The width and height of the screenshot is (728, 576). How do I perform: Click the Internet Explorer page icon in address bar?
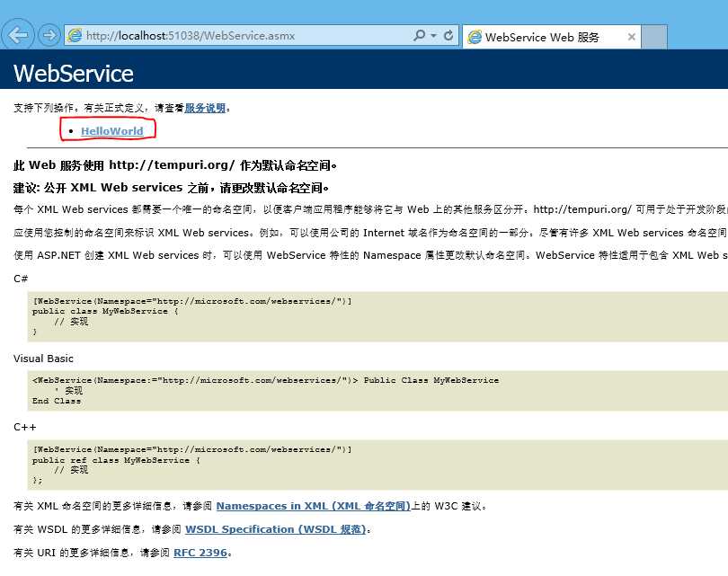click(75, 35)
